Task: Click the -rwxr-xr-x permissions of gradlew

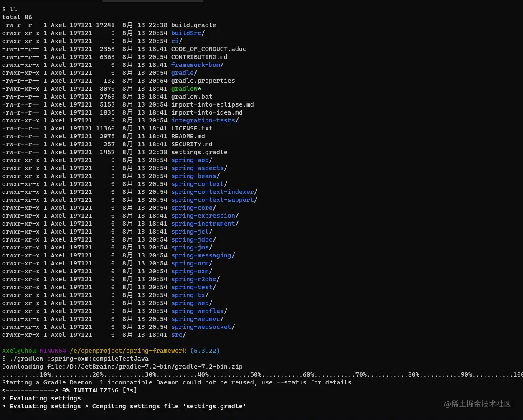Action: (x=21, y=89)
